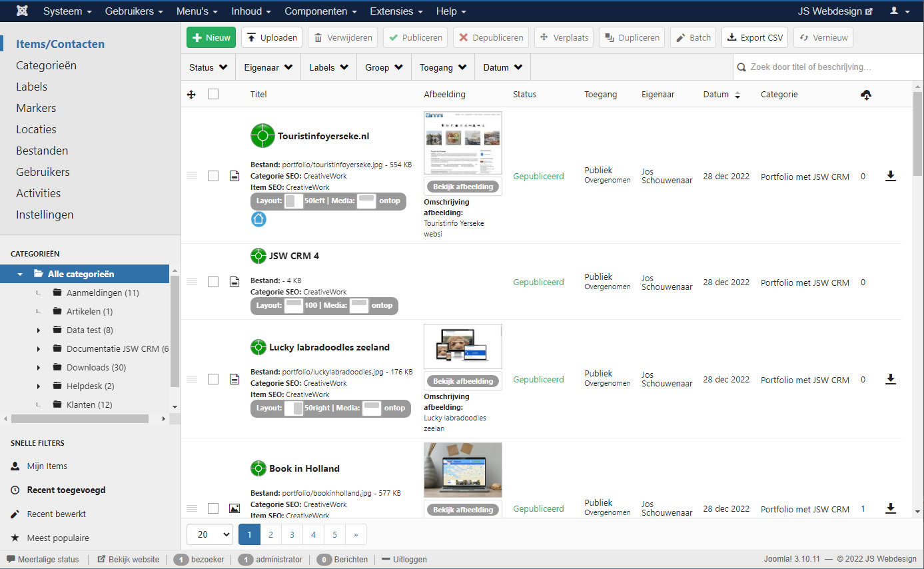Click the star icon for Meest populaire
The height and width of the screenshot is (569, 924).
coord(15,538)
